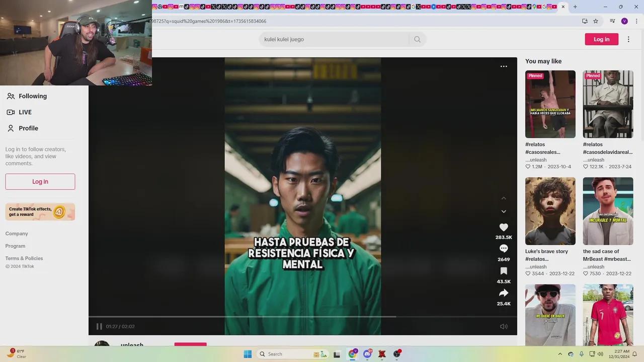Open comments via the speech bubble icon
The width and height of the screenshot is (644, 362).
point(504,248)
